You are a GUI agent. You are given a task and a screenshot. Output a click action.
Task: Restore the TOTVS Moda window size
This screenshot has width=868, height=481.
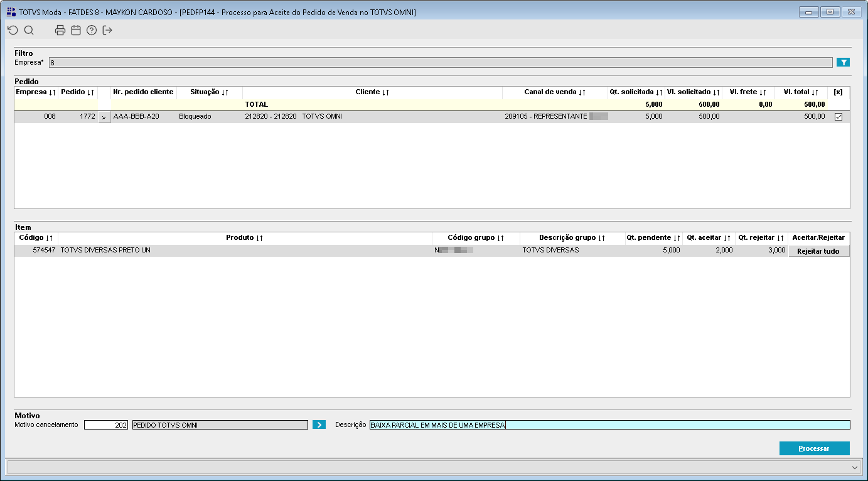click(829, 12)
